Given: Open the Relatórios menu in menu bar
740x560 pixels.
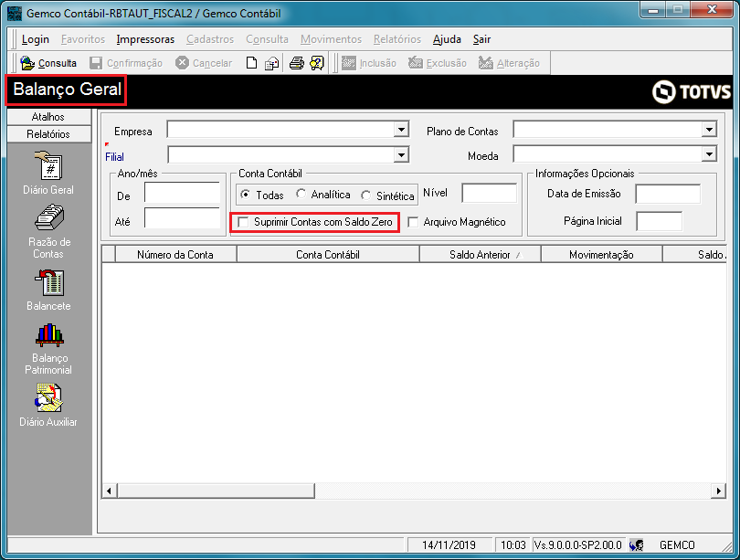Looking at the screenshot, I should pos(397,39).
